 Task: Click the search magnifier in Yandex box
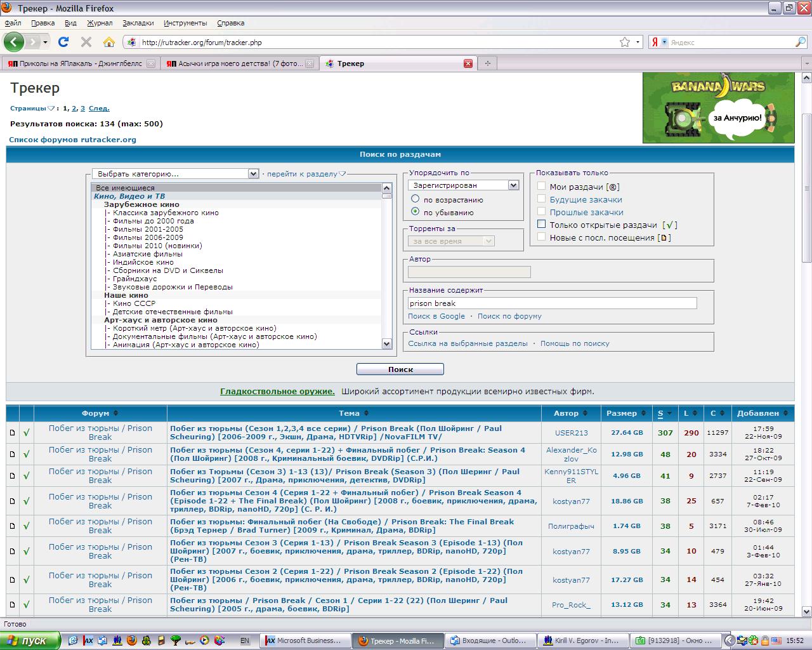[800, 43]
